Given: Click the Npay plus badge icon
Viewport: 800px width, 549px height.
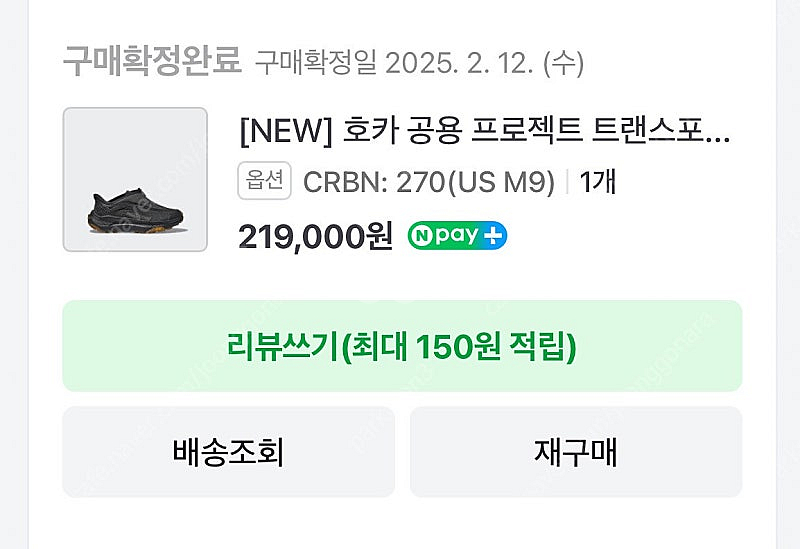Looking at the screenshot, I should coord(457,236).
